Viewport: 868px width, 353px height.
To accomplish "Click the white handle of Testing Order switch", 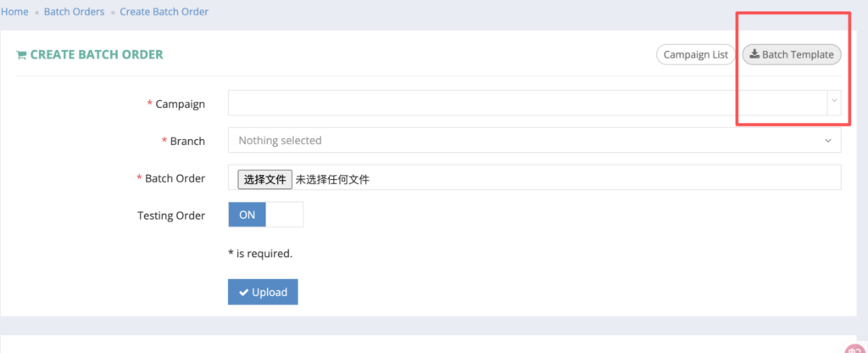I will pyautogui.click(x=284, y=215).
